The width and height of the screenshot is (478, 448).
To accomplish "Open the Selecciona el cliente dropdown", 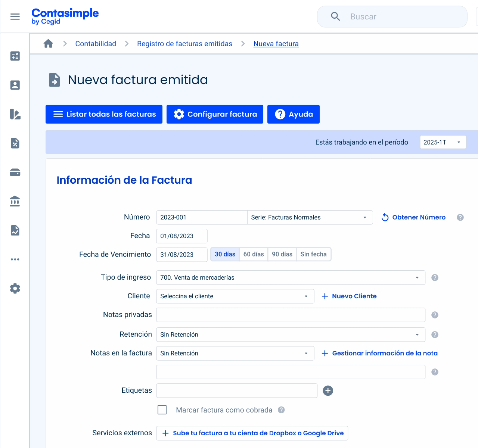I will [235, 296].
